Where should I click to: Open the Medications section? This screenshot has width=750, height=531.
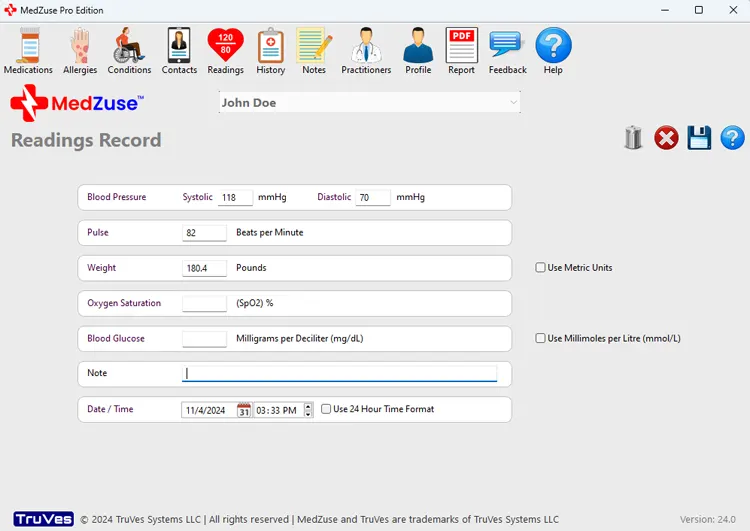(28, 50)
